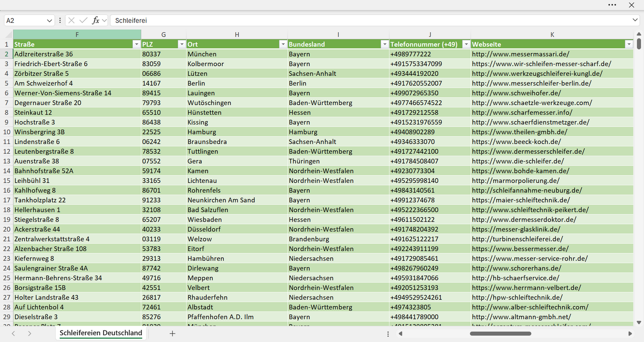Screen dimensions: 644x342
Task: Click horizontal scrollbar right arrow
Action: (x=630, y=334)
